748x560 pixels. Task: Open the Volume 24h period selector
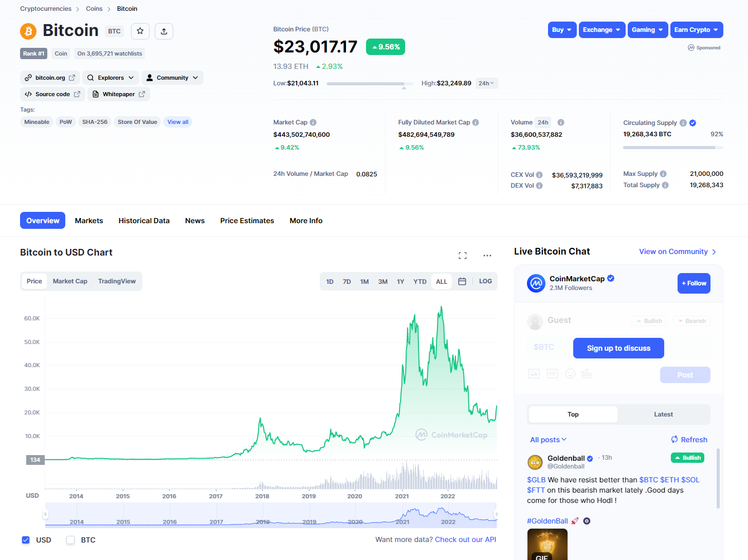543,122
